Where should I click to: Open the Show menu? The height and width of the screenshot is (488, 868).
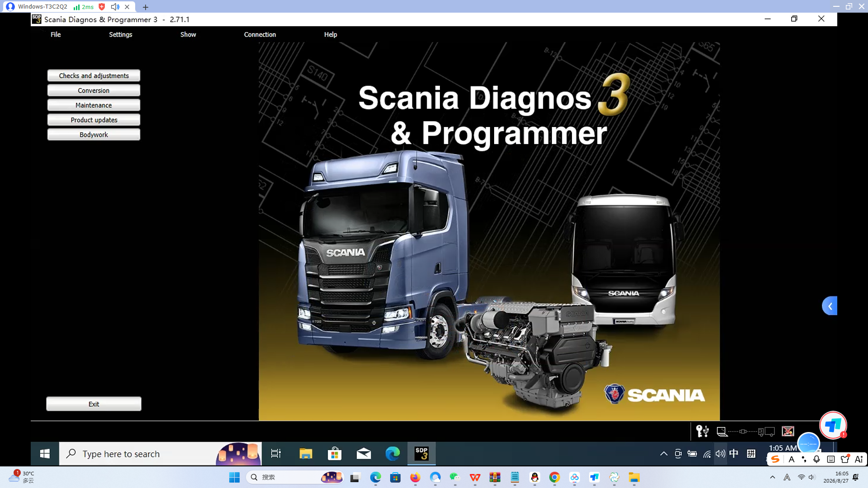coord(188,34)
